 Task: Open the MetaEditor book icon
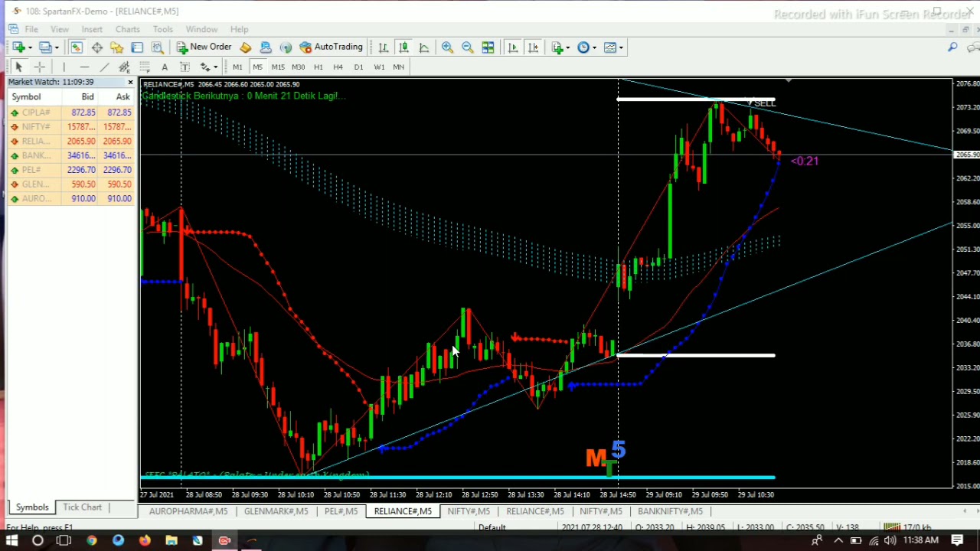(x=245, y=47)
